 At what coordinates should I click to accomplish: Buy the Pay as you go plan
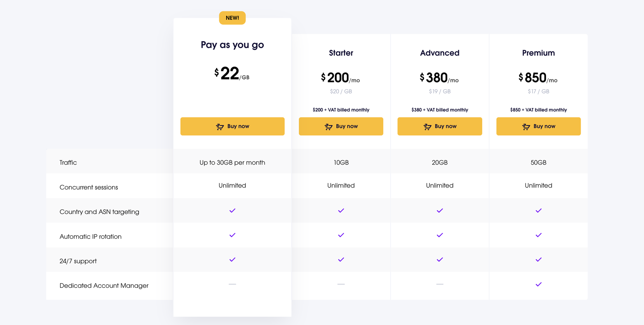[x=232, y=126]
